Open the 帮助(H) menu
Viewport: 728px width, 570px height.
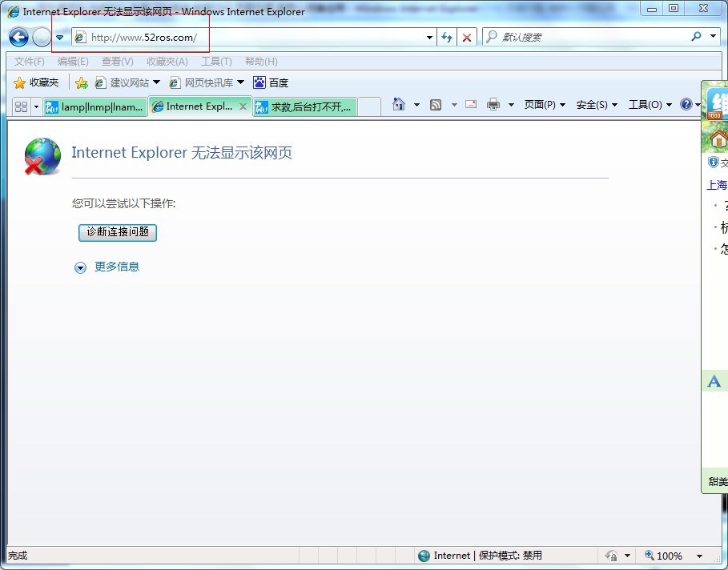pyautogui.click(x=261, y=62)
